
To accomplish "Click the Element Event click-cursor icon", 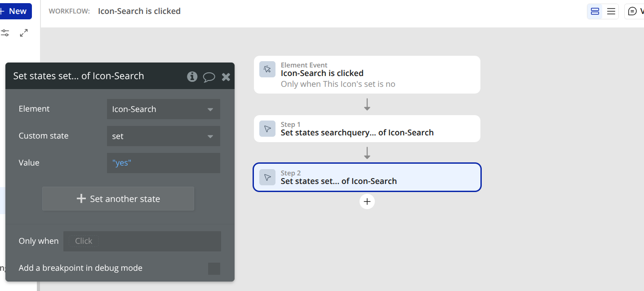I will click(x=267, y=69).
